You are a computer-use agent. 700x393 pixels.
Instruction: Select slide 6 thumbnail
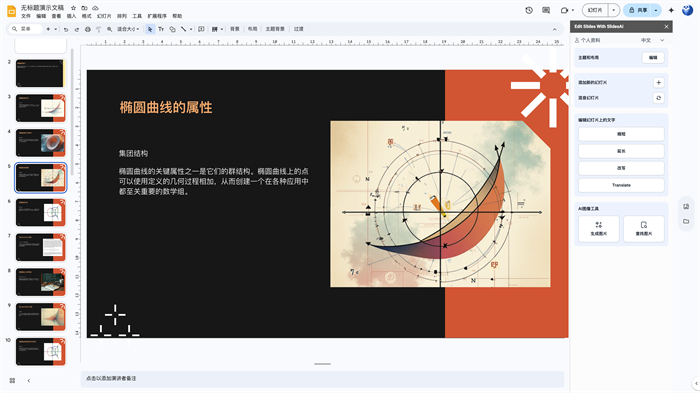tap(41, 213)
